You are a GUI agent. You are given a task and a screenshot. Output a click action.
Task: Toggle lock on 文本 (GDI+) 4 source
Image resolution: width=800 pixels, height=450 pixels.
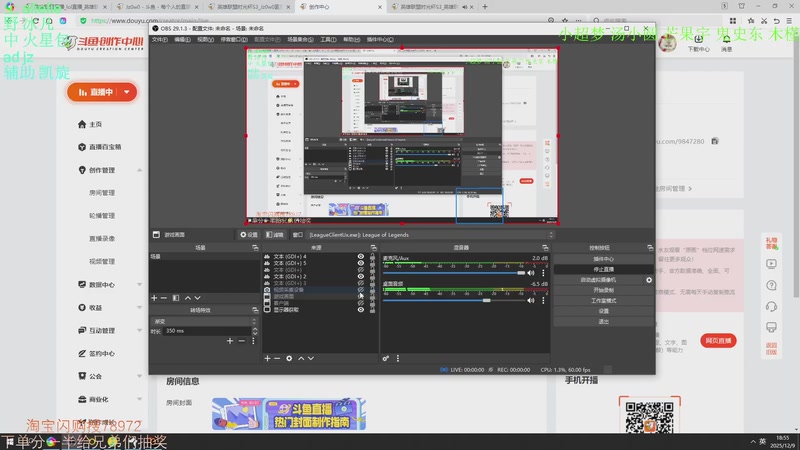(x=372, y=257)
